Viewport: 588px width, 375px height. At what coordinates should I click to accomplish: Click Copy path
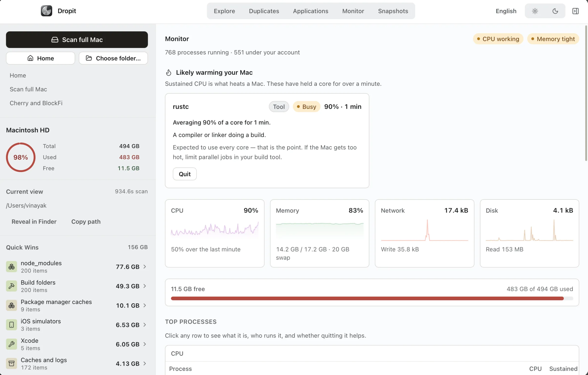86,222
